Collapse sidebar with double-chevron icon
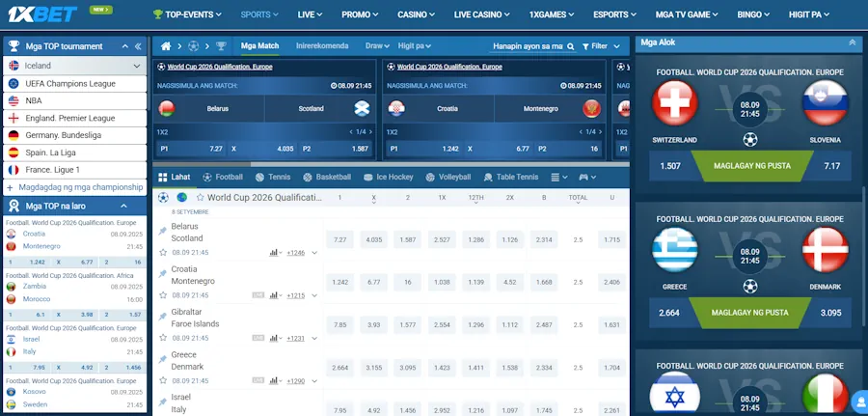The width and height of the screenshot is (868, 416). (x=138, y=46)
